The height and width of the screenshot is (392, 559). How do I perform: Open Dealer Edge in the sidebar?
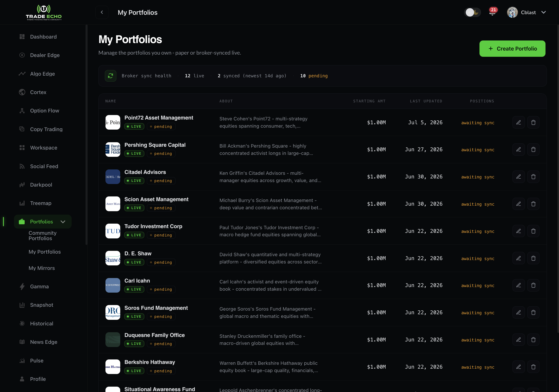click(45, 55)
